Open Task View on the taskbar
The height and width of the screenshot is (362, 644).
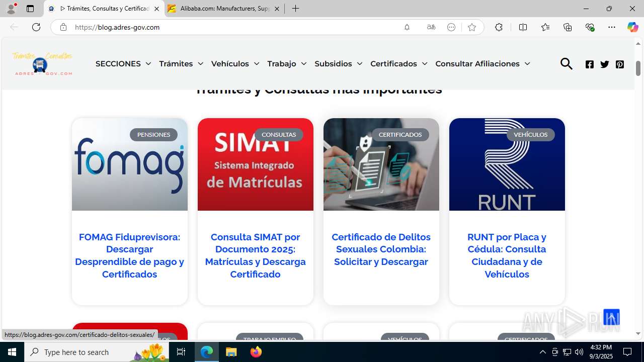pyautogui.click(x=181, y=352)
